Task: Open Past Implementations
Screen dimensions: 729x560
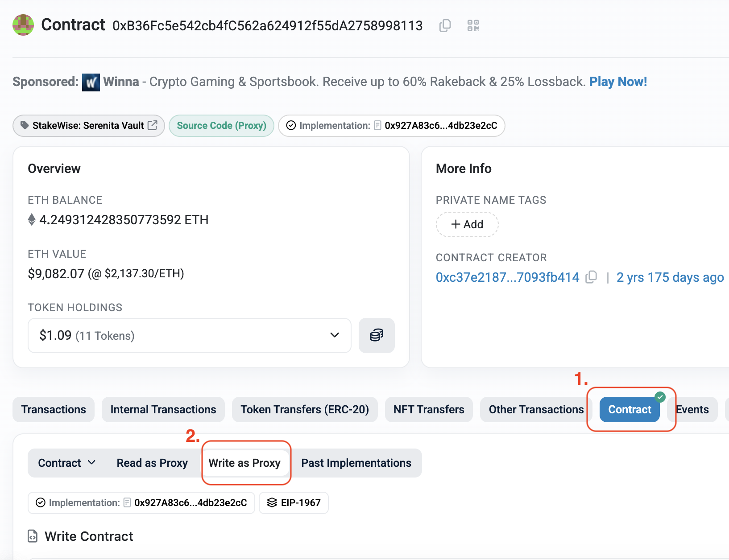Action: [x=356, y=463]
